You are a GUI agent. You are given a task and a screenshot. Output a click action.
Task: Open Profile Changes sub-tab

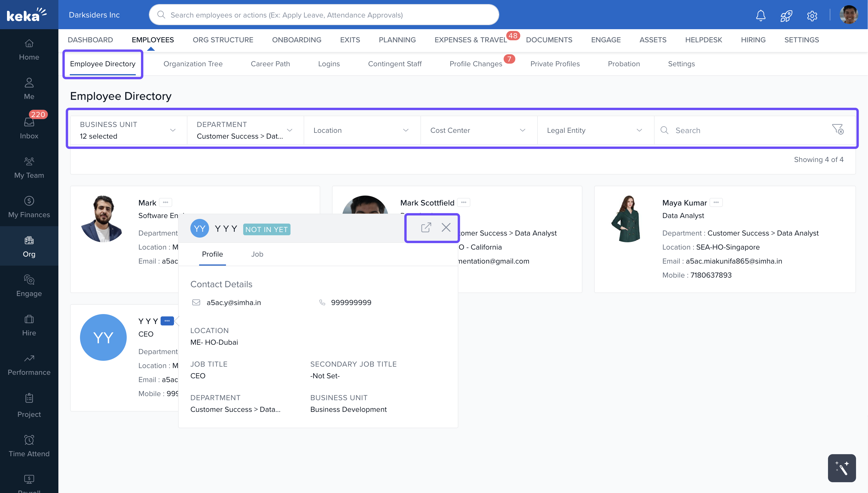tap(476, 64)
